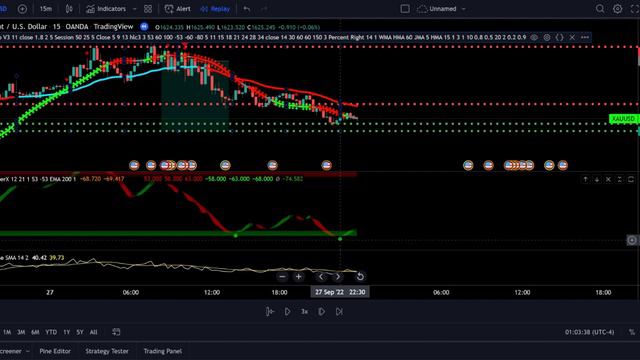This screenshot has width=640, height=360.
Task: Expand the Unnamed layout dropdown arrow
Action: (x=463, y=9)
